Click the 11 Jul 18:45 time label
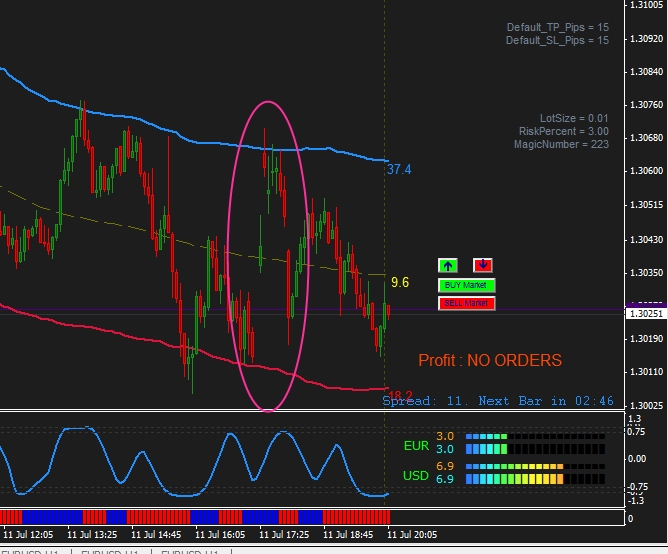Image resolution: width=668 pixels, height=554 pixels. point(348,534)
